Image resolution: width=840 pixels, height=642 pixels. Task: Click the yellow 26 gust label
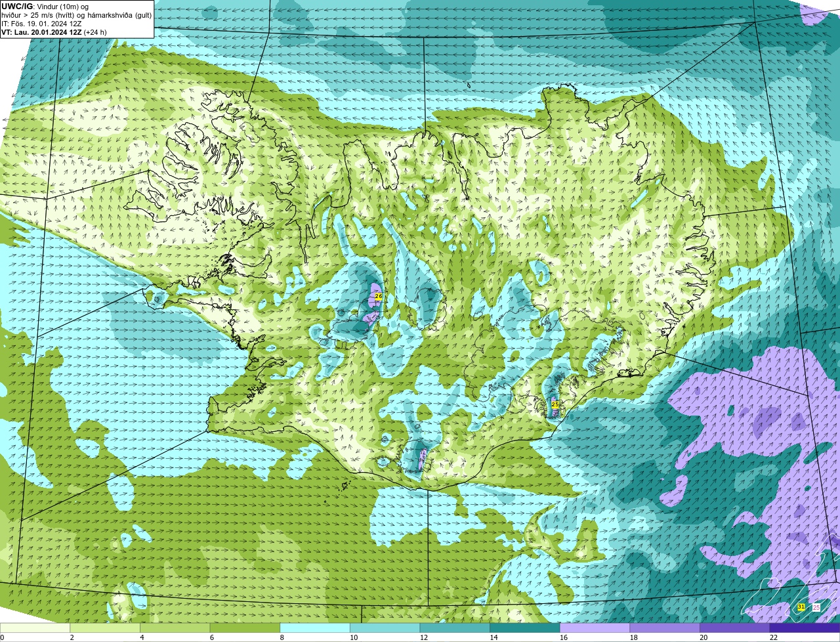point(379,297)
